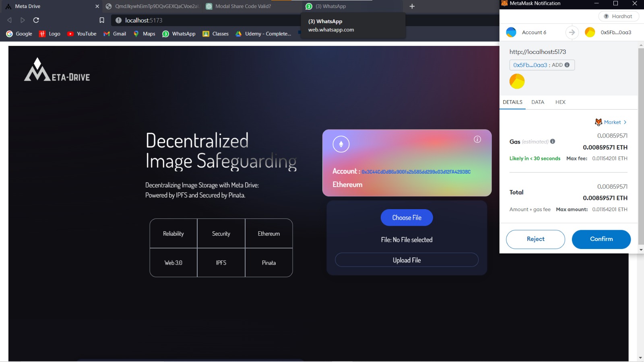The width and height of the screenshot is (644, 362).
Task: Click the Upload File button
Action: [x=407, y=260]
